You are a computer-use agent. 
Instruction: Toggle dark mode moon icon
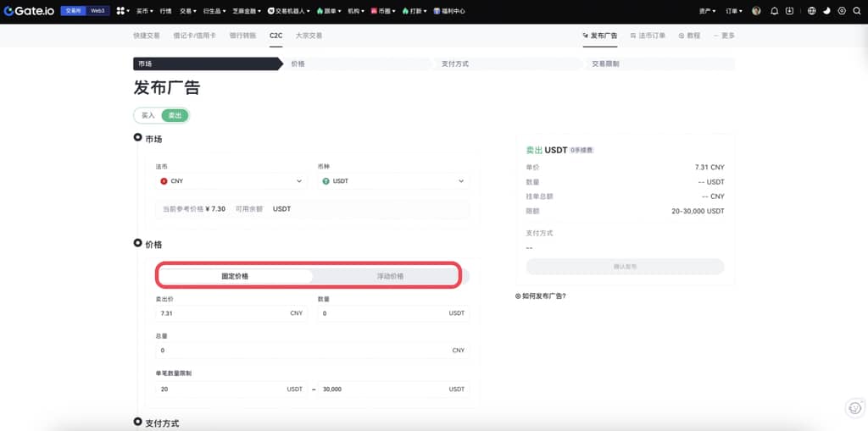click(x=826, y=11)
